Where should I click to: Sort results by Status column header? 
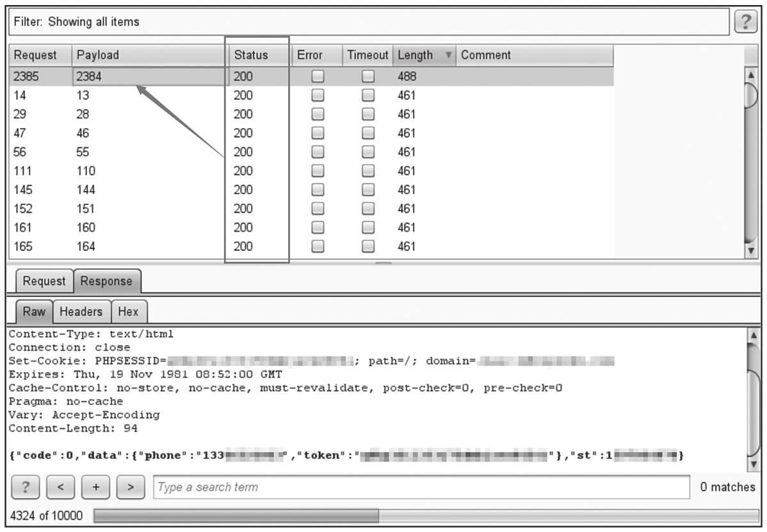coord(251,56)
